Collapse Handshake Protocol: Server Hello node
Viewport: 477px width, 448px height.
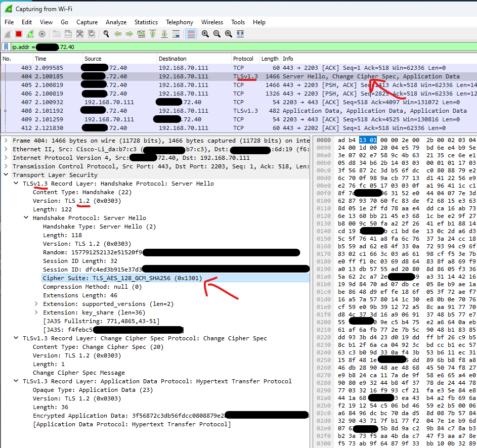pyautogui.click(x=26, y=218)
